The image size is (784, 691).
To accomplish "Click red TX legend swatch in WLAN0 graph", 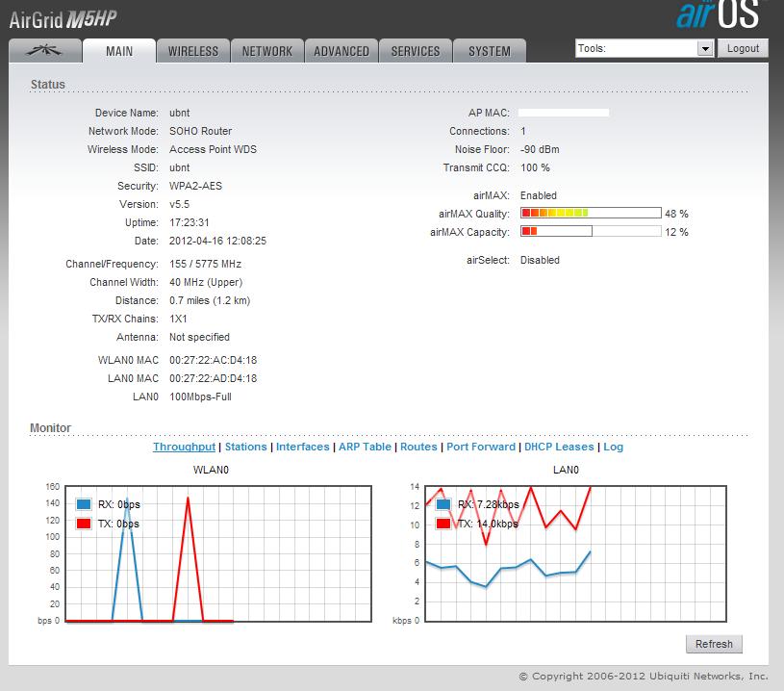I will tap(84, 524).
